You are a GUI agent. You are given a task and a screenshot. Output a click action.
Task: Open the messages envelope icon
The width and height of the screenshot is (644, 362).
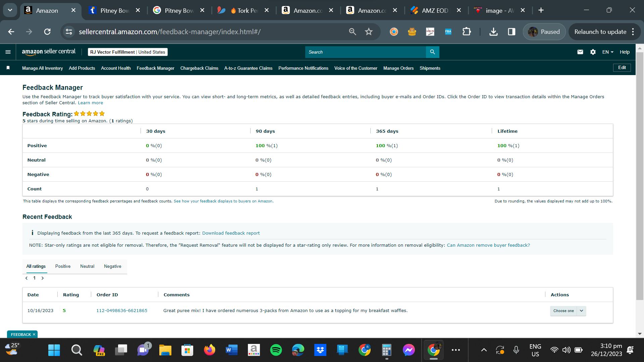coord(580,52)
